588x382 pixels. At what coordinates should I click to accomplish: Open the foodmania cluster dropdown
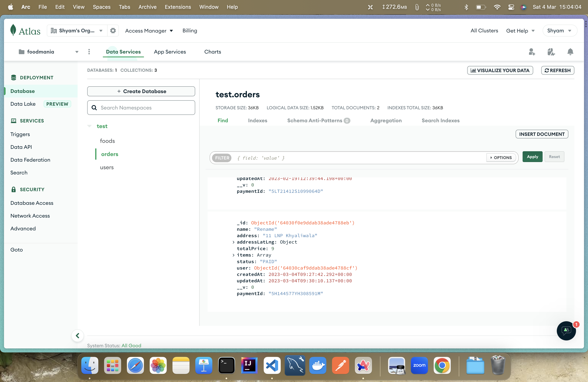click(x=77, y=52)
